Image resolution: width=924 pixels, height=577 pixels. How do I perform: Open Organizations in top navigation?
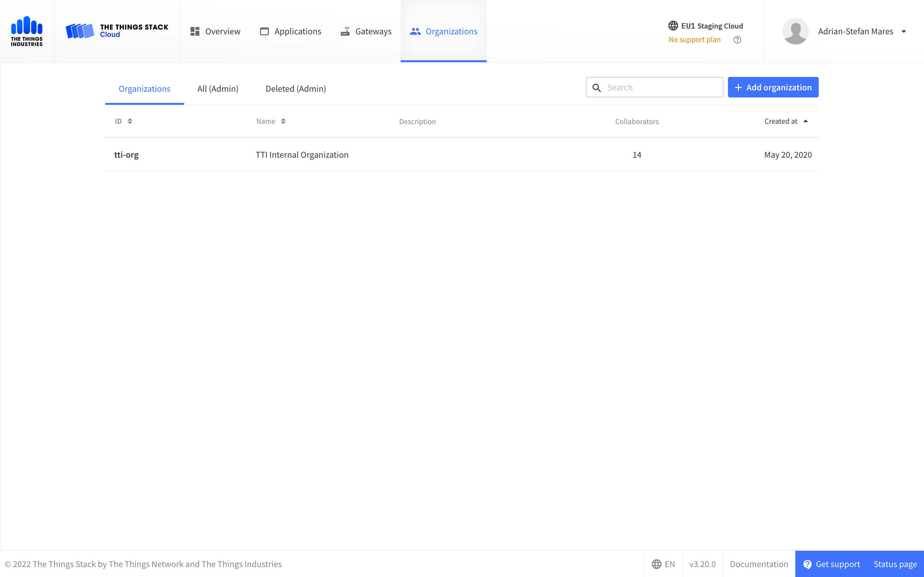pos(444,31)
